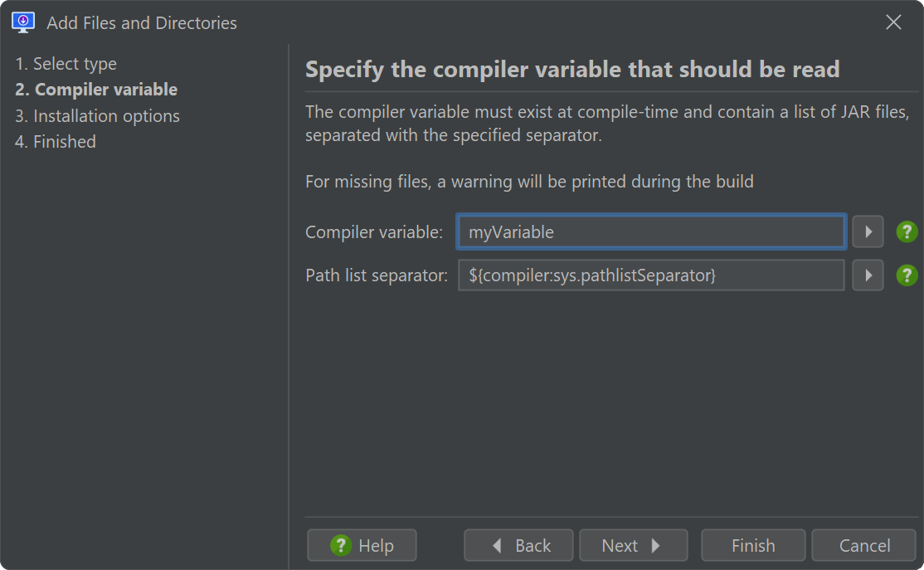Click the Help button text
Image resolution: width=924 pixels, height=570 pixels.
tap(376, 546)
